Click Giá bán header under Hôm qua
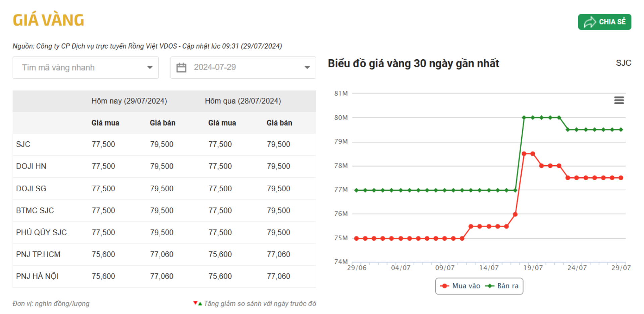This screenshot has height=314, width=644. pyautogui.click(x=279, y=123)
